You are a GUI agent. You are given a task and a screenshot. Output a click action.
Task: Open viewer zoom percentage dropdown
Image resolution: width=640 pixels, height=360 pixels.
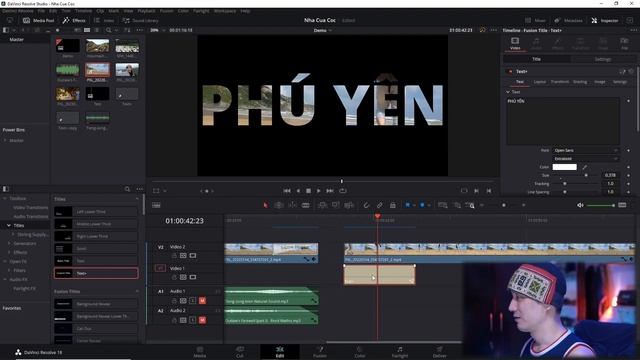(158, 30)
